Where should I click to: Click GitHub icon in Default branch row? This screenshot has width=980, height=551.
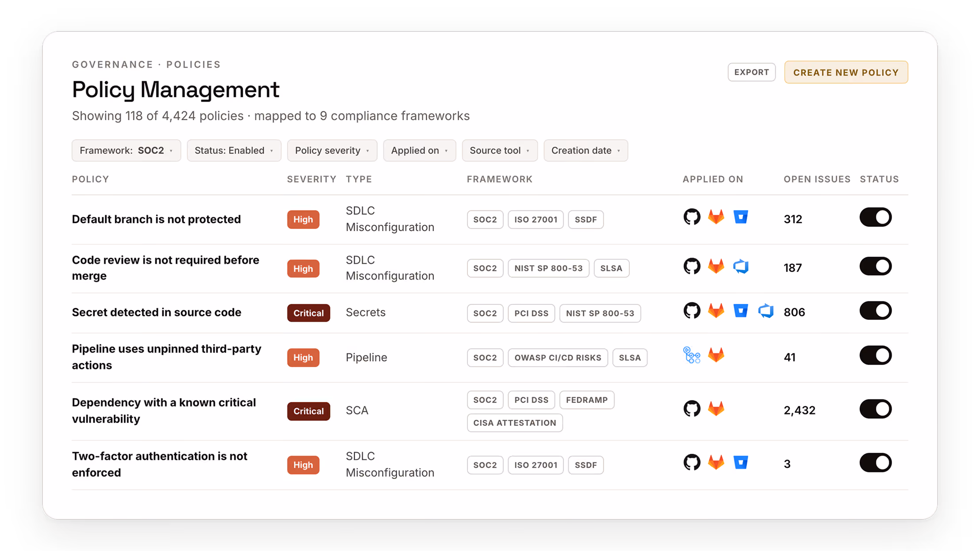pyautogui.click(x=692, y=217)
